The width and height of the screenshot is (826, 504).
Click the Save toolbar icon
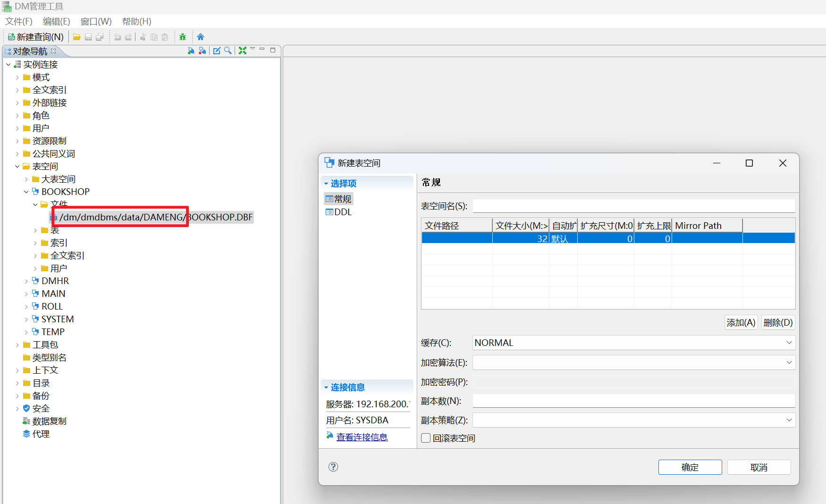pos(88,37)
